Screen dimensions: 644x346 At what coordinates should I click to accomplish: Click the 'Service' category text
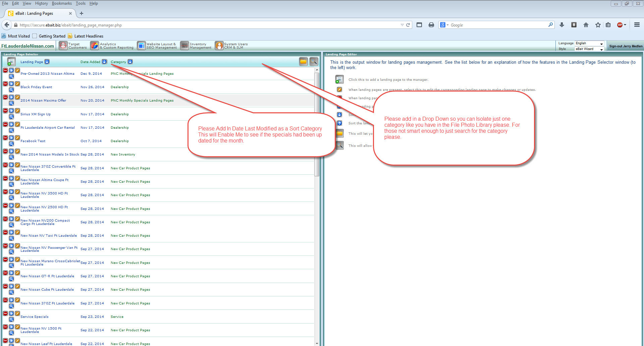tap(117, 317)
